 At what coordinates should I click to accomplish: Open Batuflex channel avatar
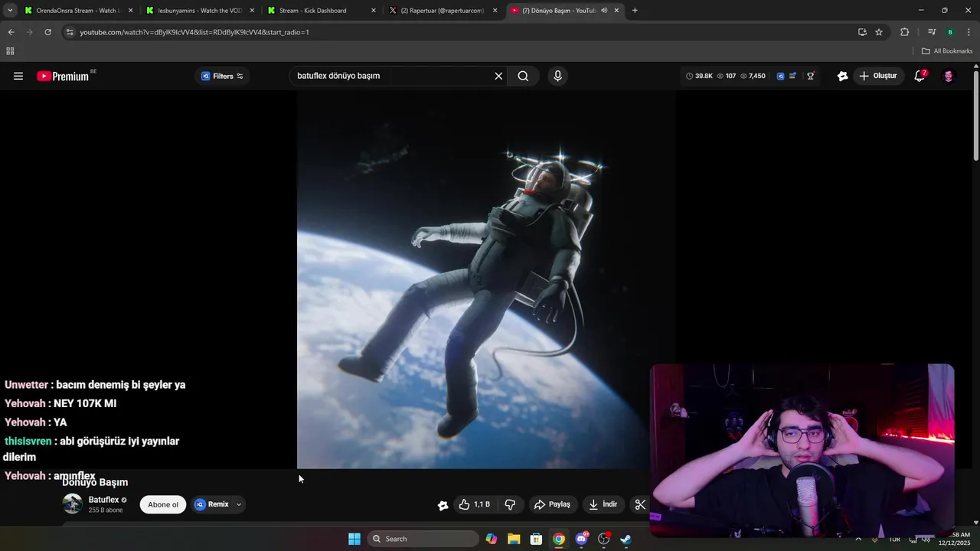pos(72,504)
